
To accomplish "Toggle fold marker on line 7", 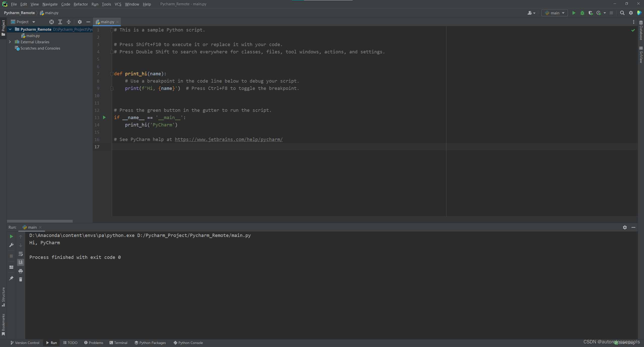I will coord(112,74).
